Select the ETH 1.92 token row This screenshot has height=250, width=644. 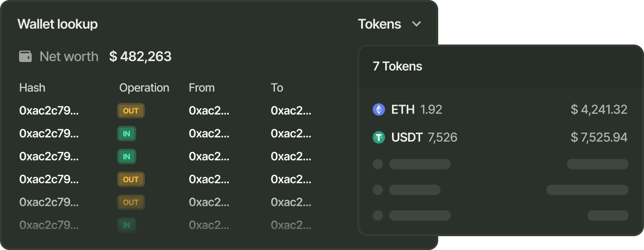(499, 110)
